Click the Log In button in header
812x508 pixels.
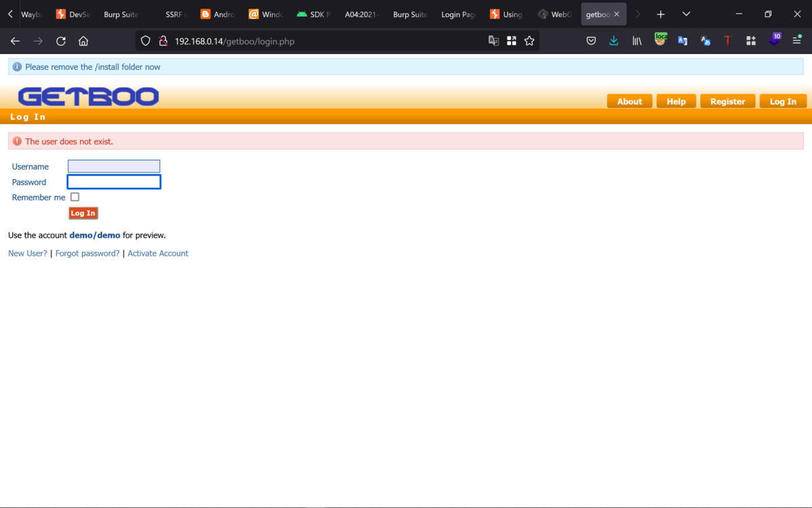783,102
